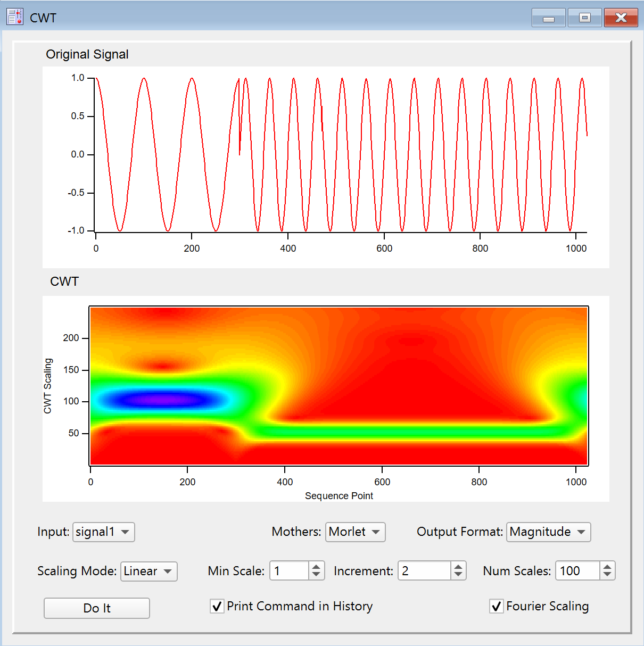Click the purple peak in CWT plot
Image resolution: width=644 pixels, height=646 pixels.
coord(157,400)
